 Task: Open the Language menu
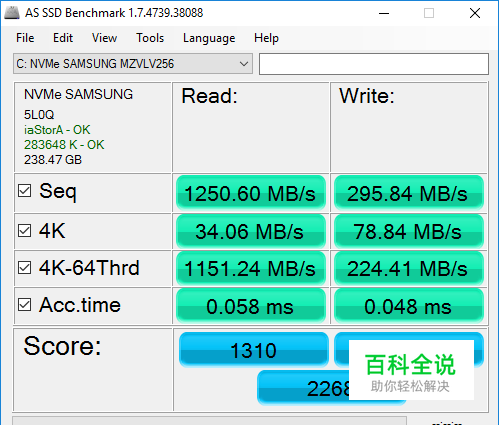[x=209, y=38]
